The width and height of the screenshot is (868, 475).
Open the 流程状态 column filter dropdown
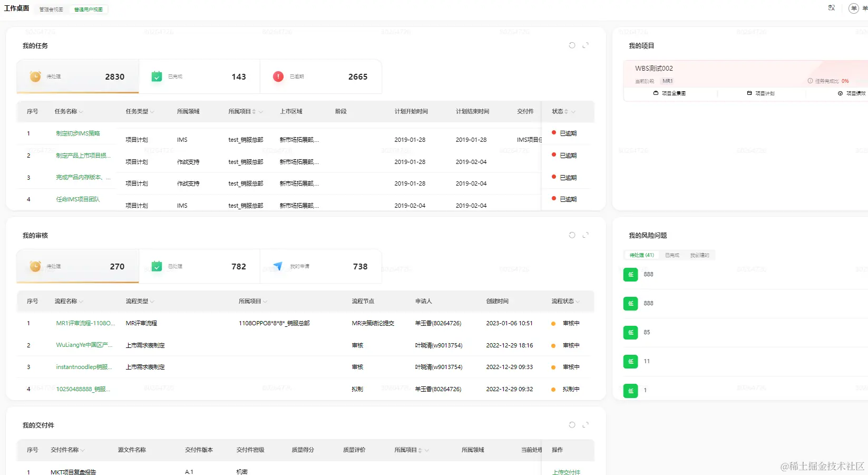point(578,302)
